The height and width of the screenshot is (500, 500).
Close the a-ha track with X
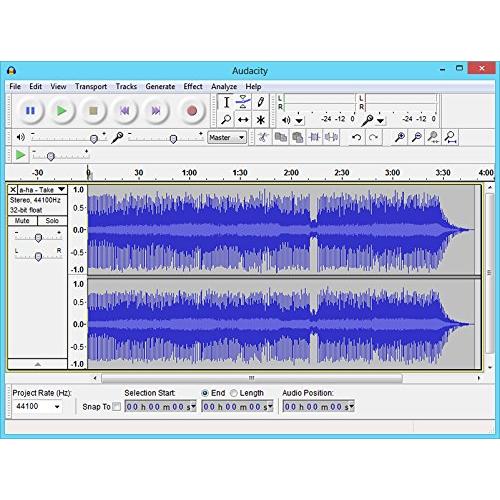click(13, 190)
